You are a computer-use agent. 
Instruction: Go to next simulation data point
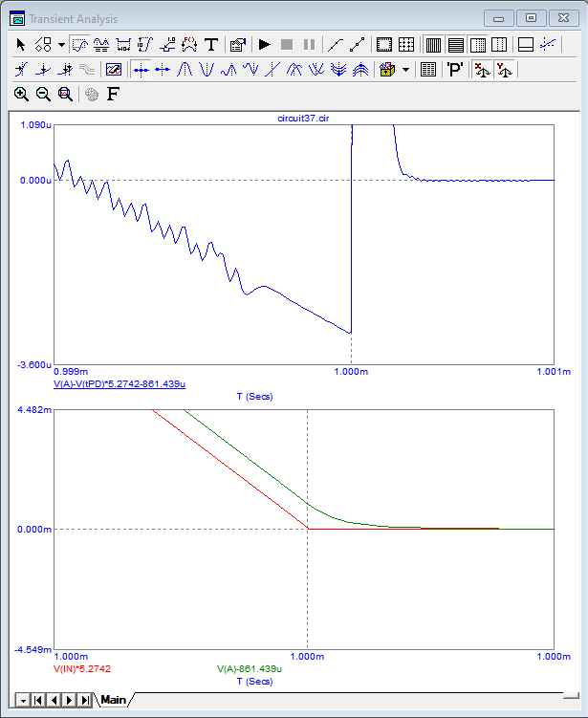(x=21, y=70)
